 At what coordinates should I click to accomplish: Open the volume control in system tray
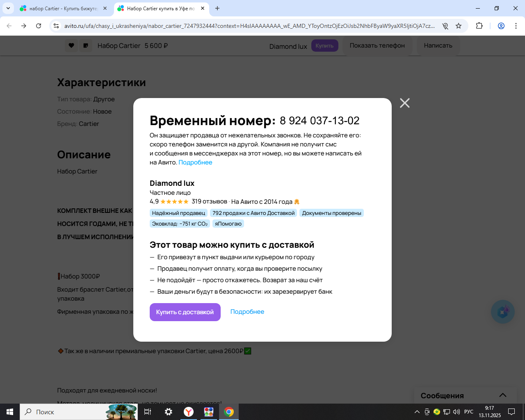coord(457,412)
